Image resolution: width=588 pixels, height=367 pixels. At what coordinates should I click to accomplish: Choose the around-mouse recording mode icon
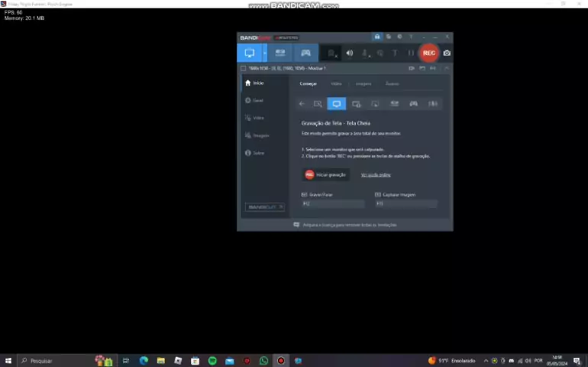point(375,104)
